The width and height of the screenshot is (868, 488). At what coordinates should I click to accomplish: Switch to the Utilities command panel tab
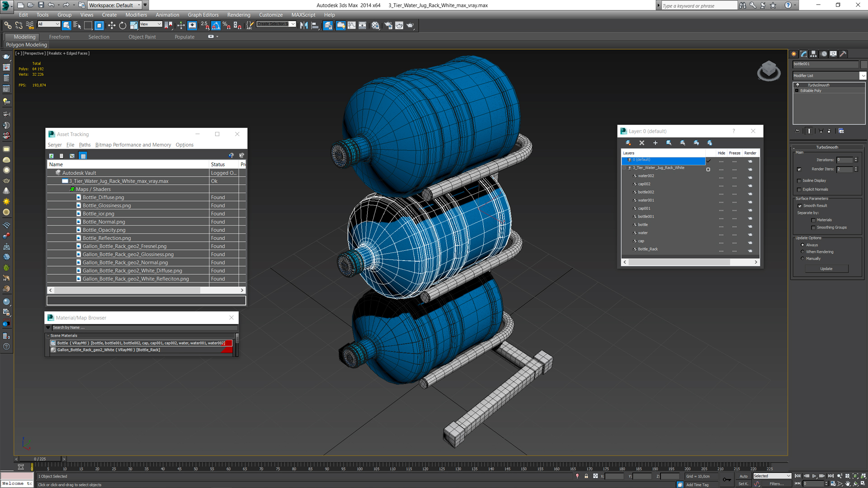843,54
